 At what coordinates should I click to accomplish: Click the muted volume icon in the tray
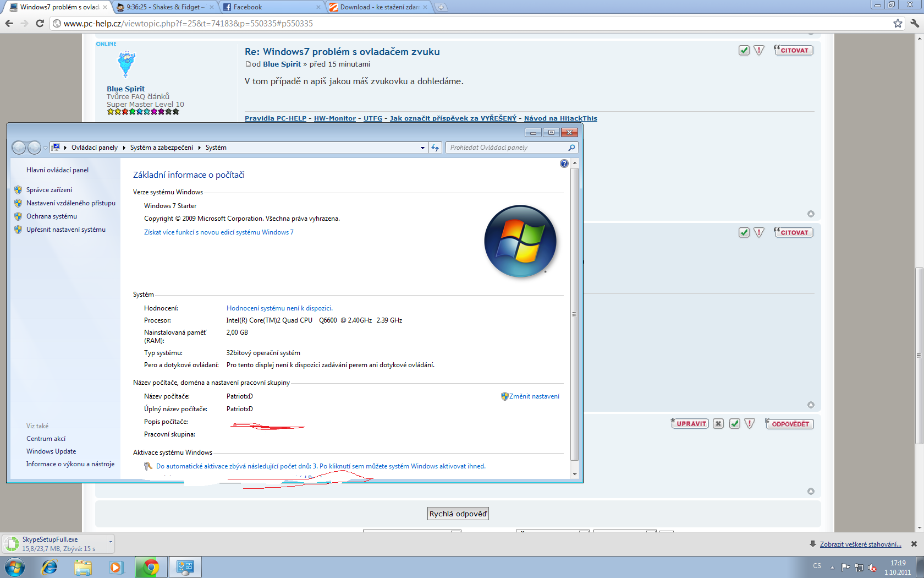click(872, 568)
